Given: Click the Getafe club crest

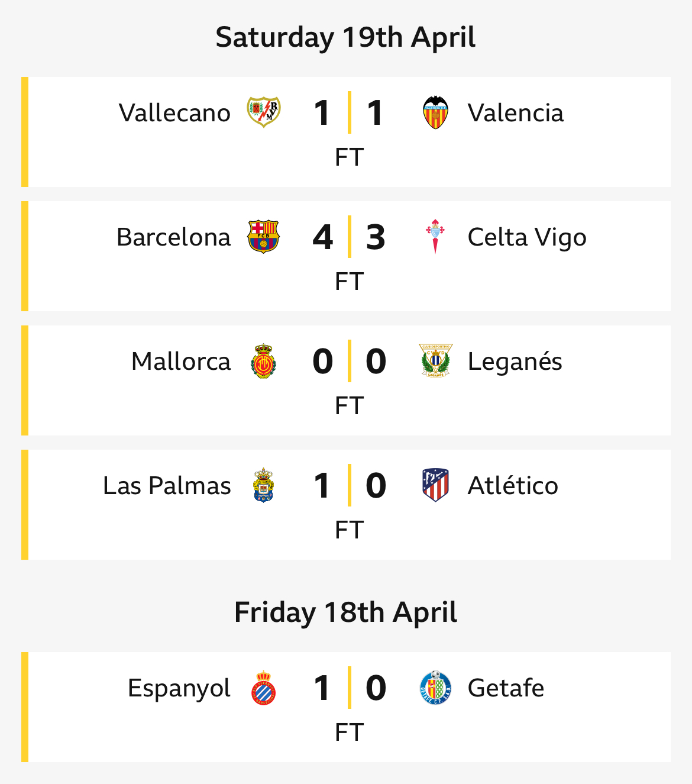Looking at the screenshot, I should click(x=435, y=688).
